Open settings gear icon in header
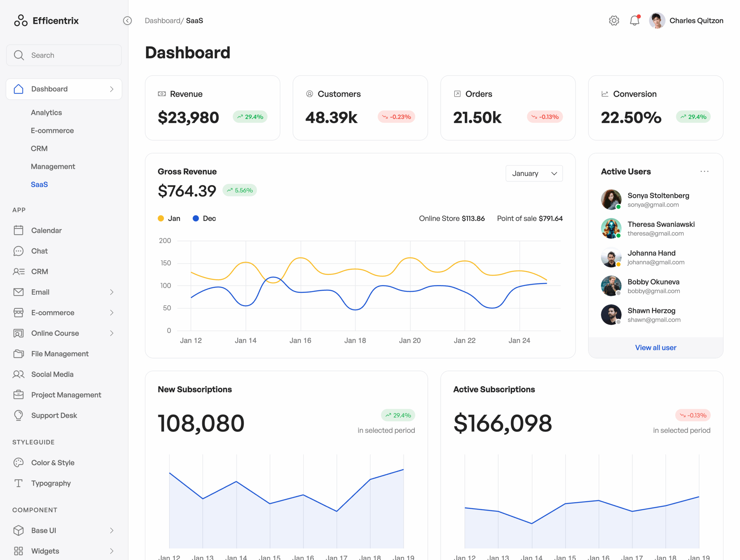740x560 pixels. click(x=614, y=21)
